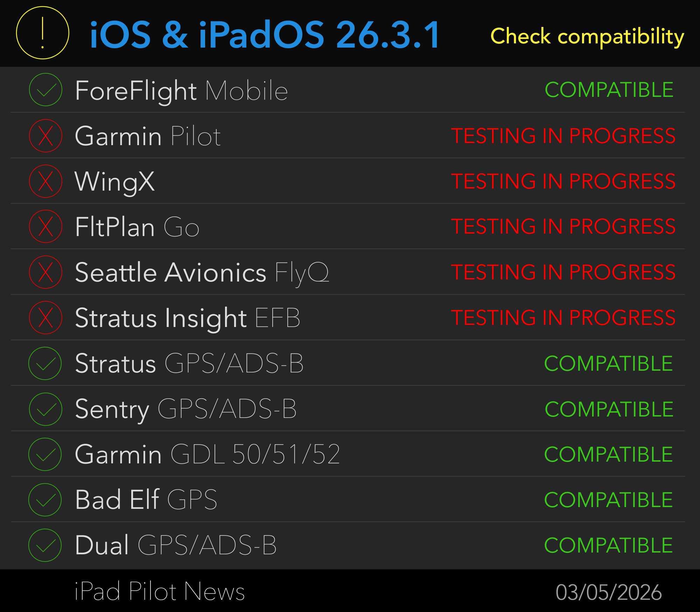Click the 03/05/2026 date in footer
This screenshot has width=700, height=612.
(608, 592)
